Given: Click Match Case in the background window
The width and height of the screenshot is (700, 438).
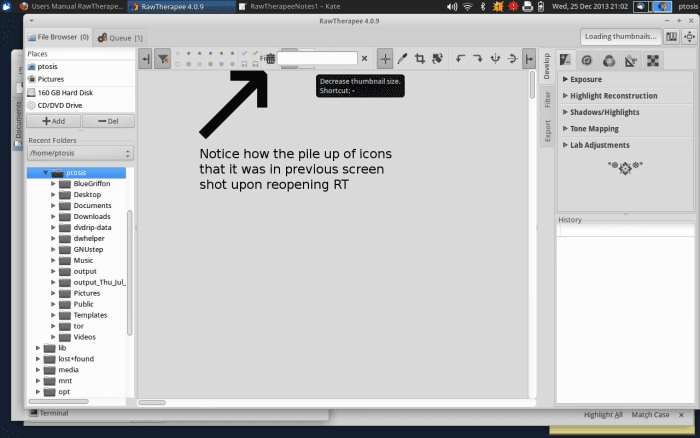Looking at the screenshot, I should (650, 415).
